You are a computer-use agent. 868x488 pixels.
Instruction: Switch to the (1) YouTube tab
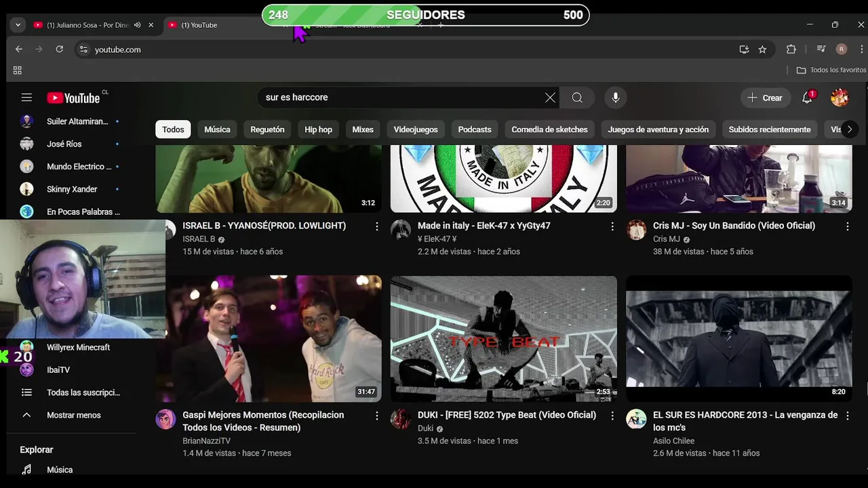[227, 25]
